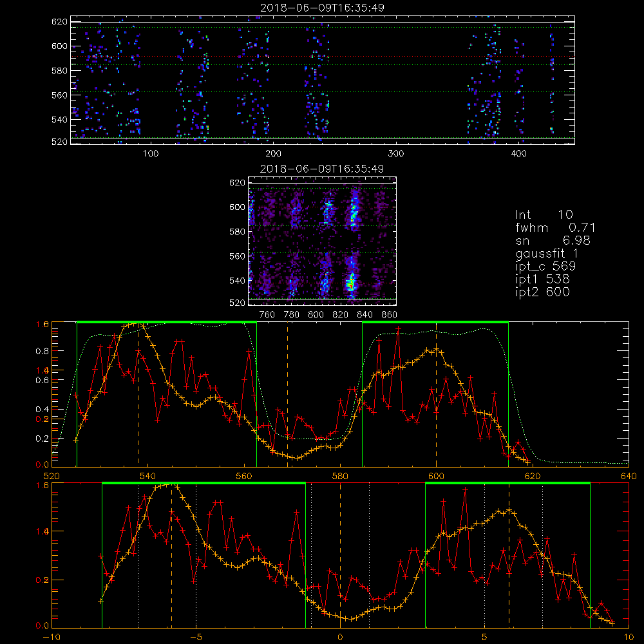
Task: Click dashed orange marker at 0 in bottom plot
Action: pos(340,555)
